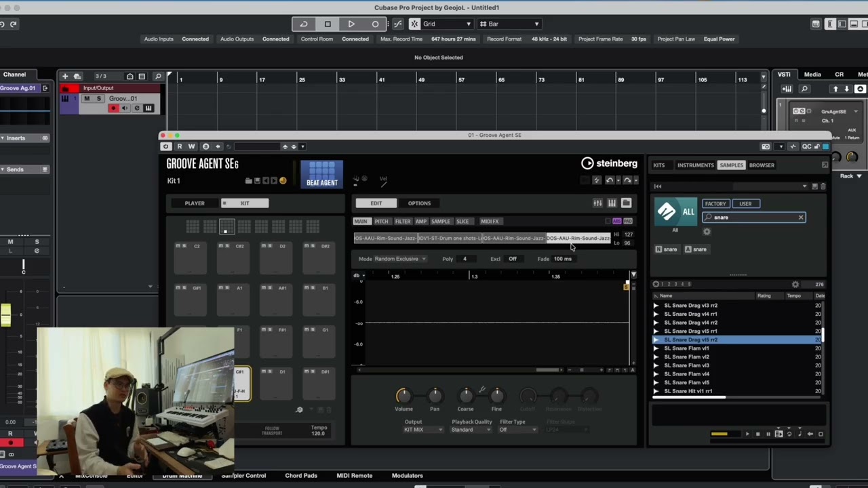
Task: Save the kit using the disk icon
Action: click(x=257, y=181)
